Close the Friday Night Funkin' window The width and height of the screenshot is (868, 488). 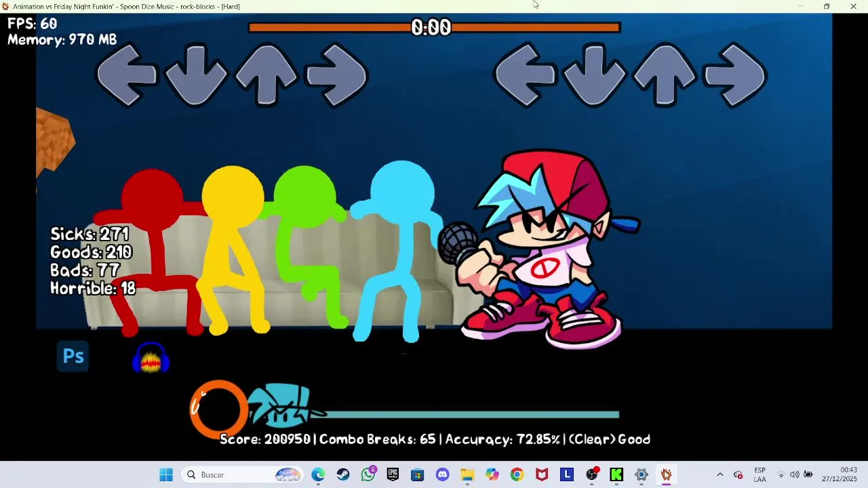[x=853, y=6]
